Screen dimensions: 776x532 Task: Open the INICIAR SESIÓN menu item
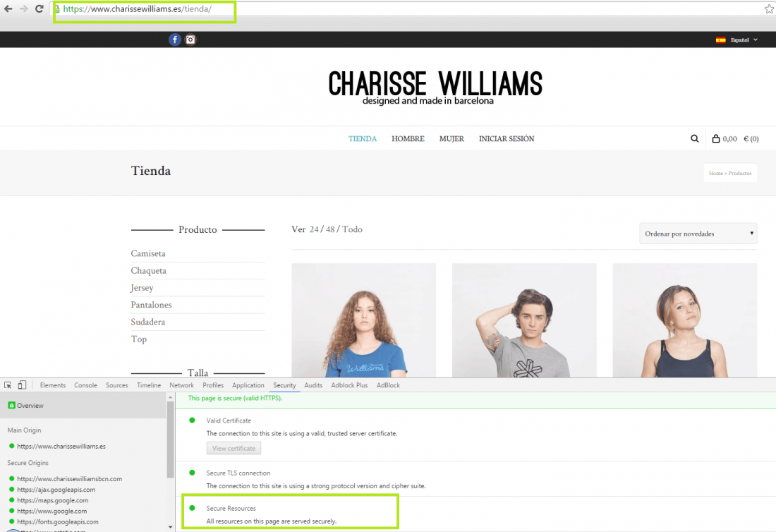(x=507, y=139)
